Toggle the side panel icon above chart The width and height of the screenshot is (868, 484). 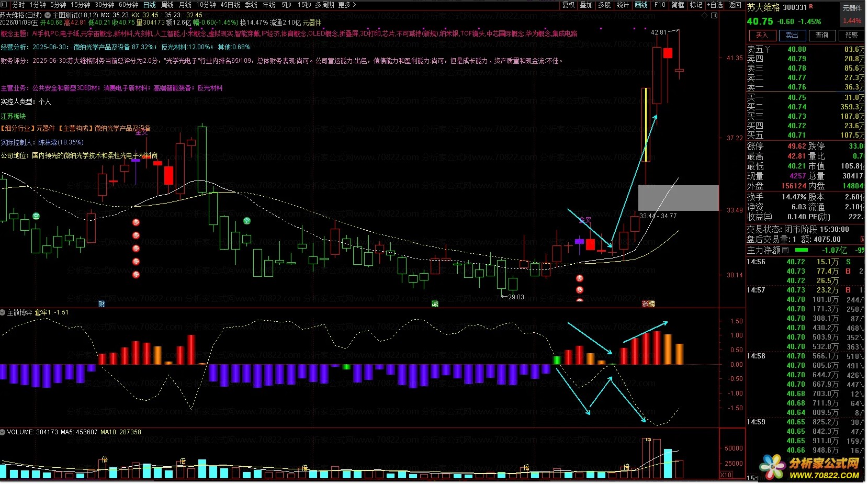pyautogui.click(x=714, y=15)
